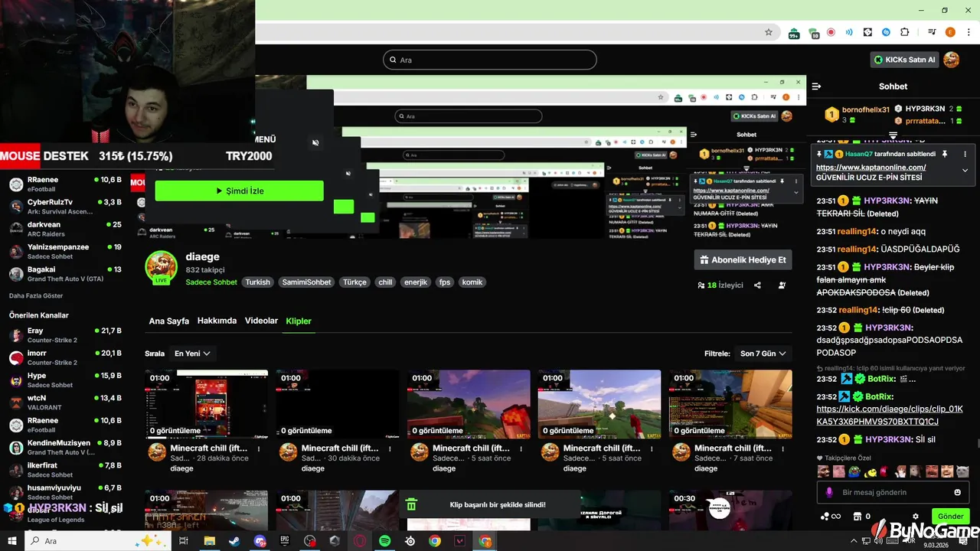Bookmark this page with the star icon
This screenshot has width=980, height=551.
click(769, 32)
